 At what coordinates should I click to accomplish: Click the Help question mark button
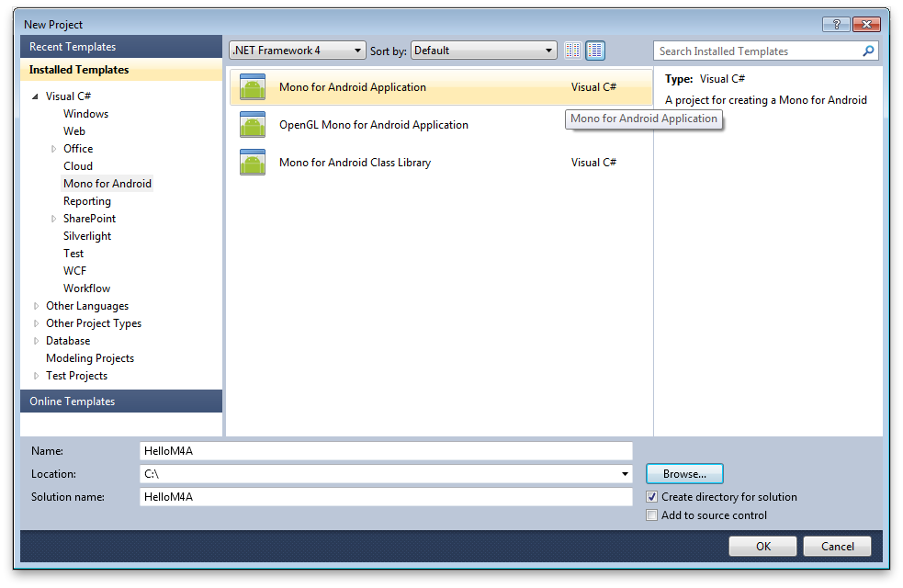836,25
